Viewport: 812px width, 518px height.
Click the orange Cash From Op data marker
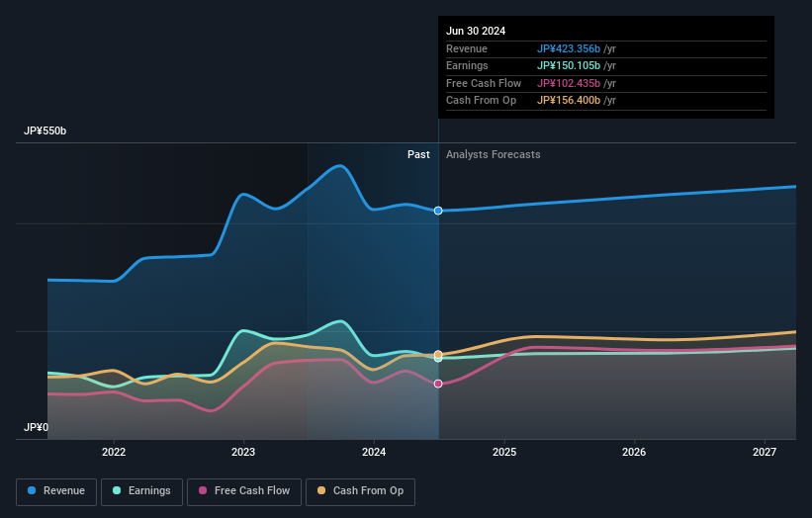[438, 355]
